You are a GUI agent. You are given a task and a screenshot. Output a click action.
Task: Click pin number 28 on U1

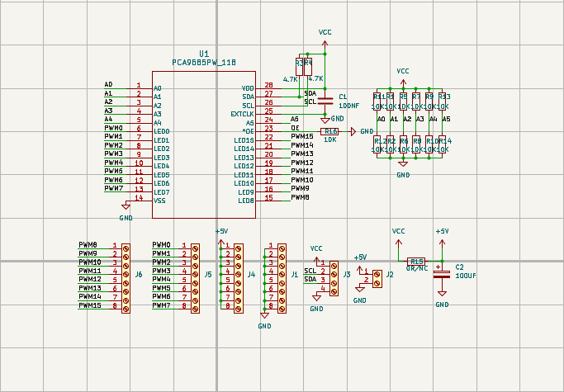coord(268,85)
